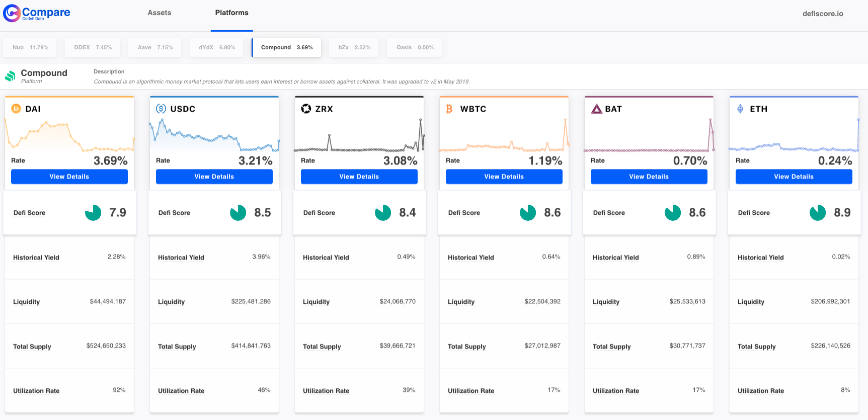Viewport: 868px width, 420px height.
Task: Select the dYdX 6.80% platform
Action: 217,47
